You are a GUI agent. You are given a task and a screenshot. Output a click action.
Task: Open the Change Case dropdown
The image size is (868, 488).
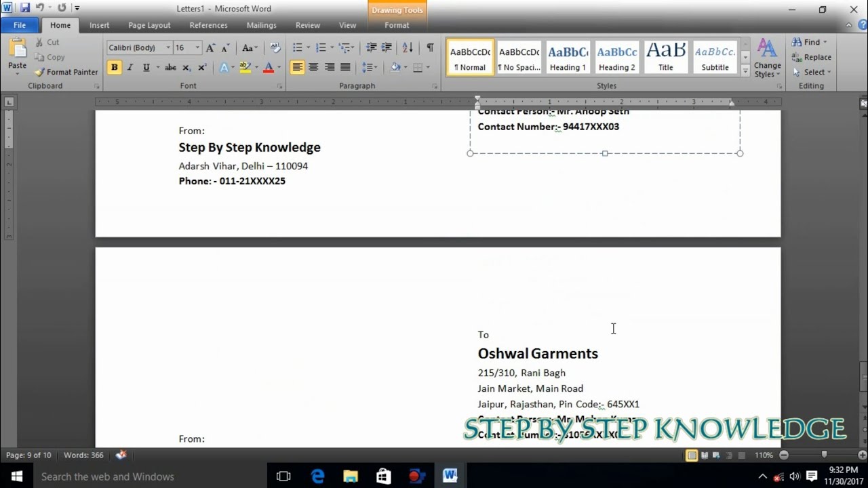[x=250, y=47]
